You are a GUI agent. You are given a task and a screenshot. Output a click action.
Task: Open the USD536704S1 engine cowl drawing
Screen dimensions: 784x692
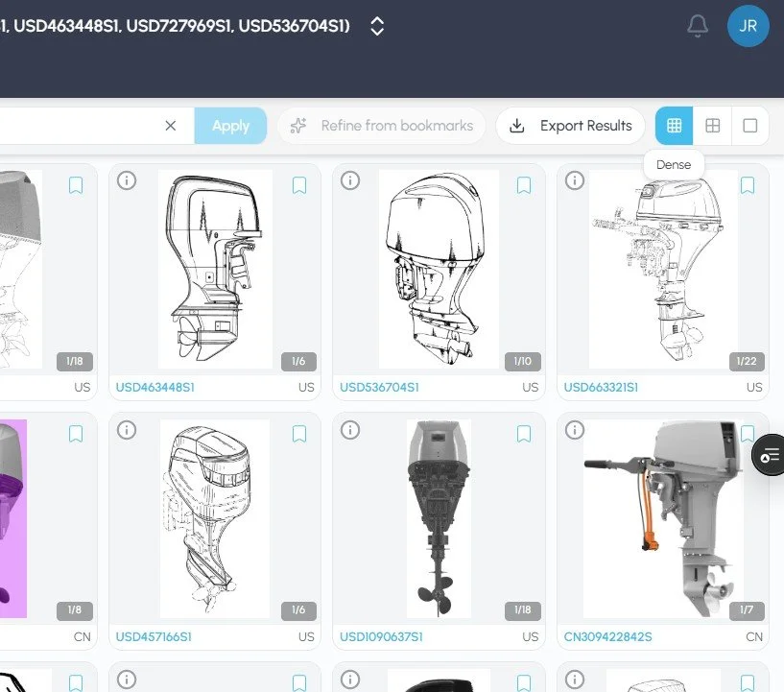click(439, 269)
